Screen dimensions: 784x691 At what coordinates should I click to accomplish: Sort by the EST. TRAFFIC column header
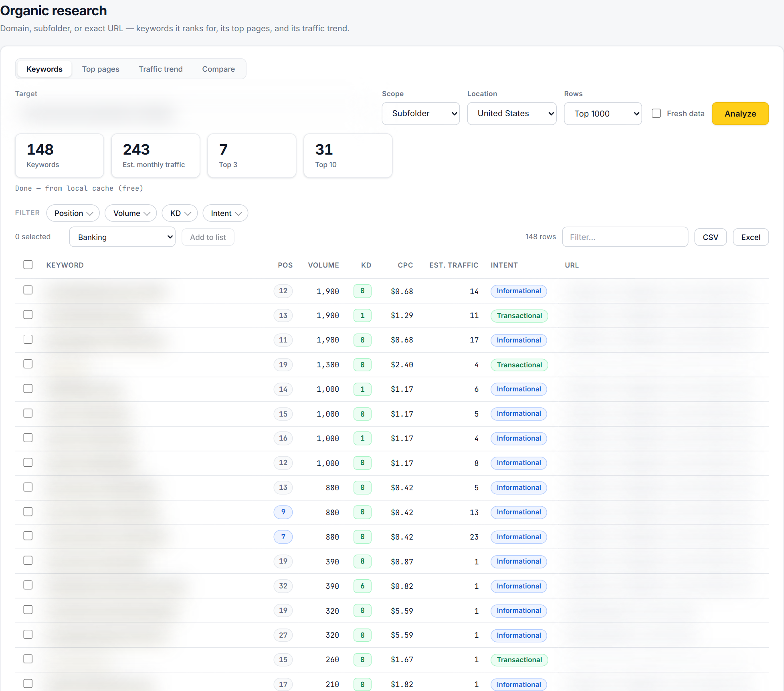pyautogui.click(x=454, y=265)
